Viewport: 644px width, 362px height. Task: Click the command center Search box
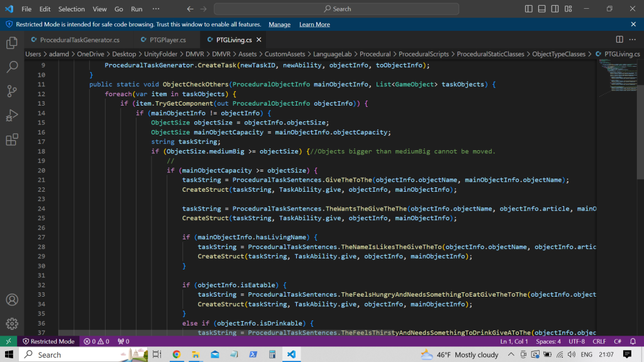(x=336, y=9)
